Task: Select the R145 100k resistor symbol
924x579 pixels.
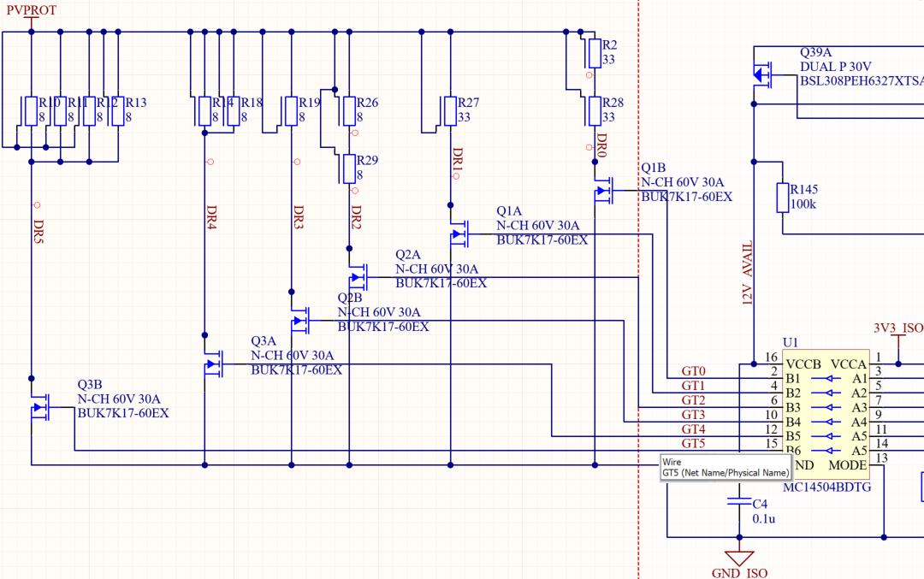Action: 782,198
